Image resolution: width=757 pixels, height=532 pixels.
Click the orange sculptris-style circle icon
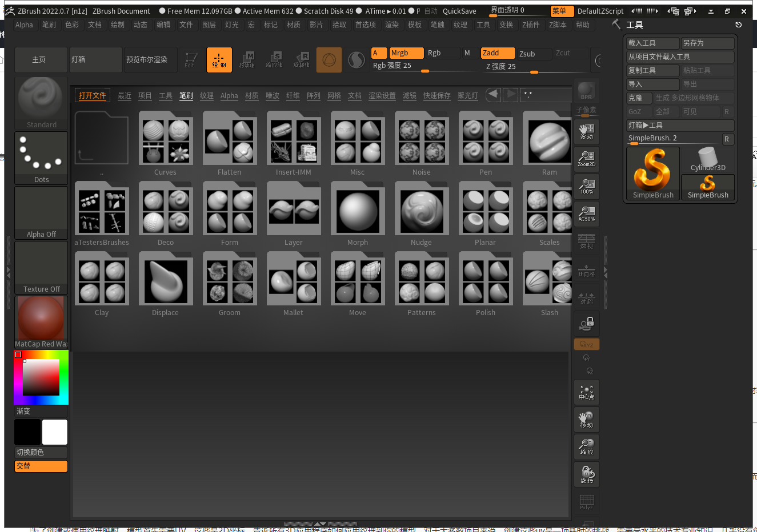(x=329, y=60)
